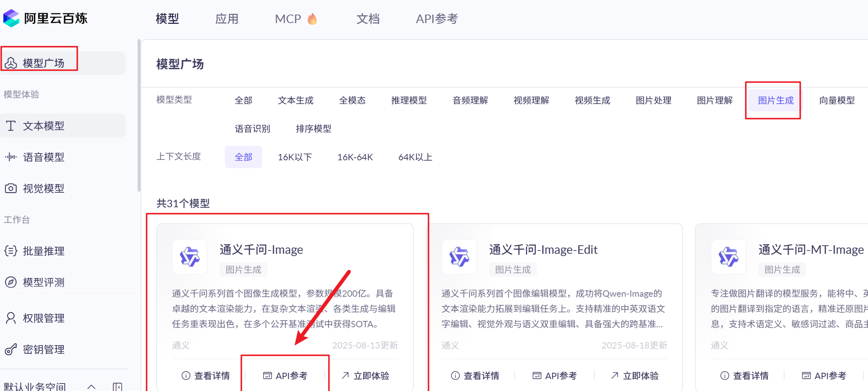868x391 pixels.
Task: Select context length 16K以下
Action: pos(295,157)
